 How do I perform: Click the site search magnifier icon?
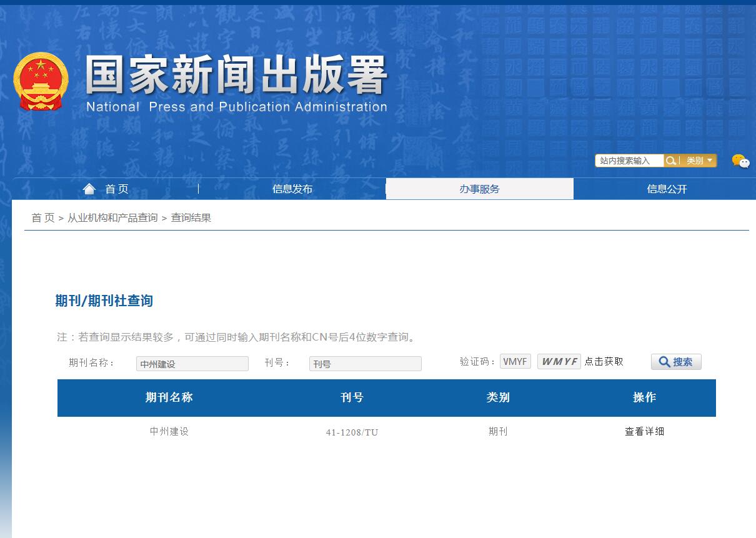coord(671,161)
